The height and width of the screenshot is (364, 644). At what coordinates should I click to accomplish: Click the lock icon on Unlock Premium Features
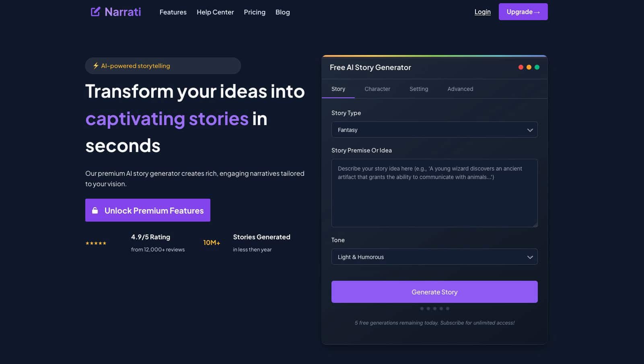coord(95,210)
